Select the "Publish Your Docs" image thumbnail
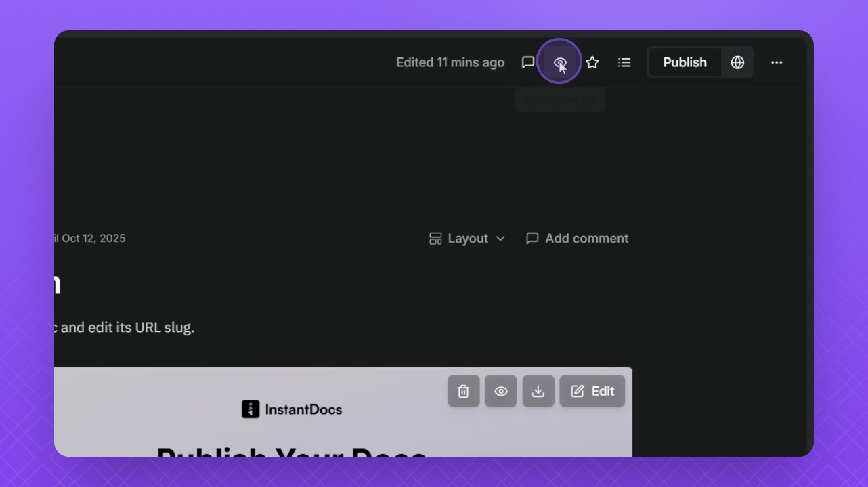The width and height of the screenshot is (868, 487). point(343,412)
